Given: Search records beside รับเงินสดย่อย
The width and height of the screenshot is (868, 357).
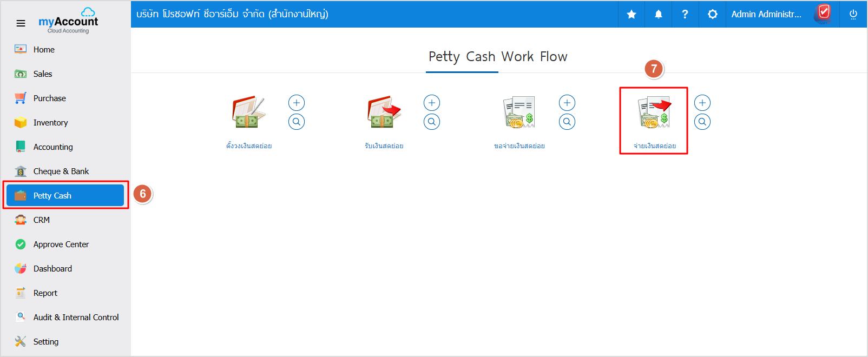Looking at the screenshot, I should tap(432, 122).
